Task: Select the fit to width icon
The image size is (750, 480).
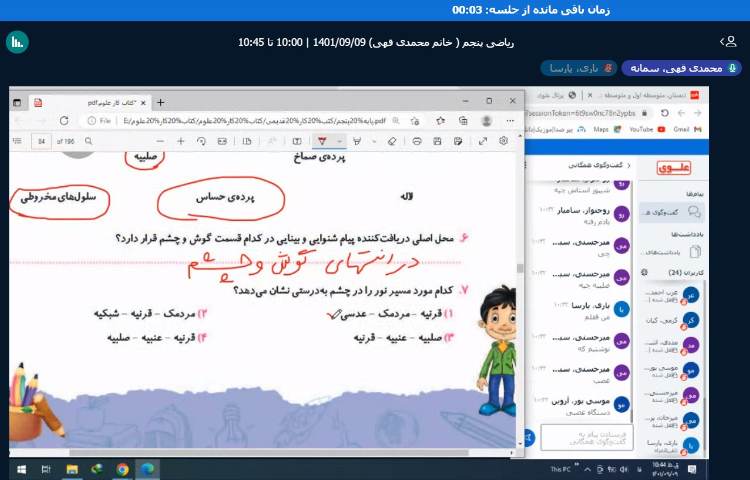Action: point(222,141)
